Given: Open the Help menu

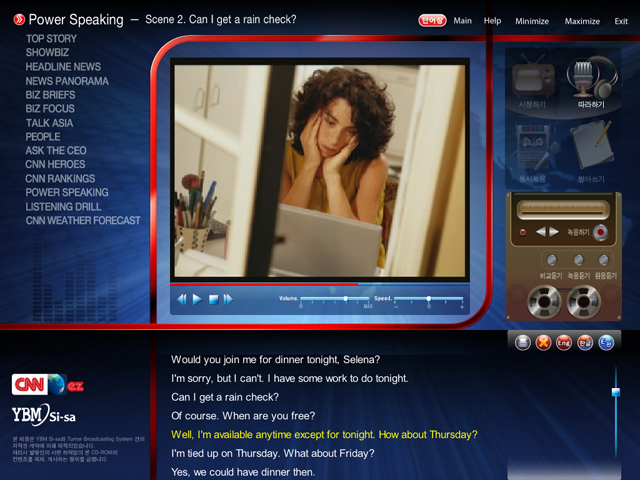Looking at the screenshot, I should [x=492, y=20].
